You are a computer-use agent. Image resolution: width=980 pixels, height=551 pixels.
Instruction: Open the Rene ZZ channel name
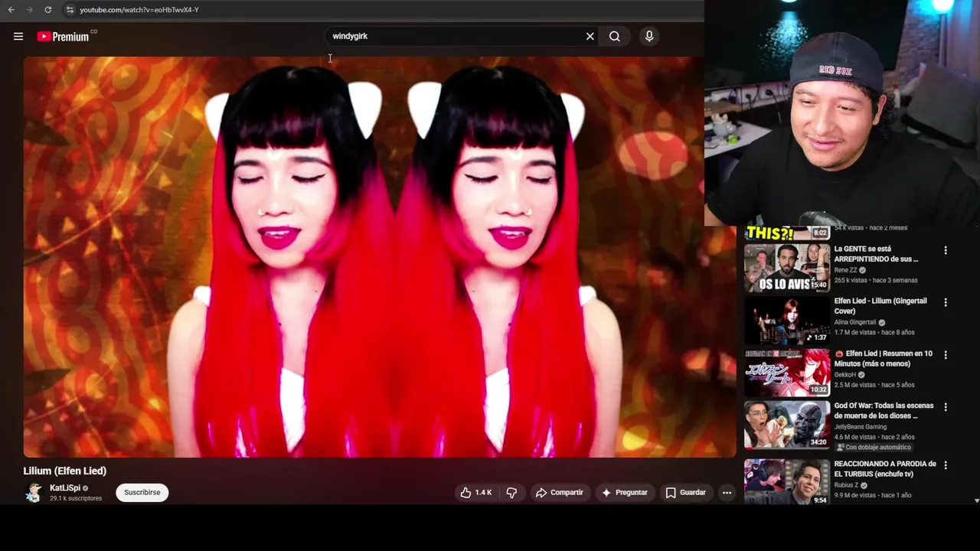[x=845, y=270]
